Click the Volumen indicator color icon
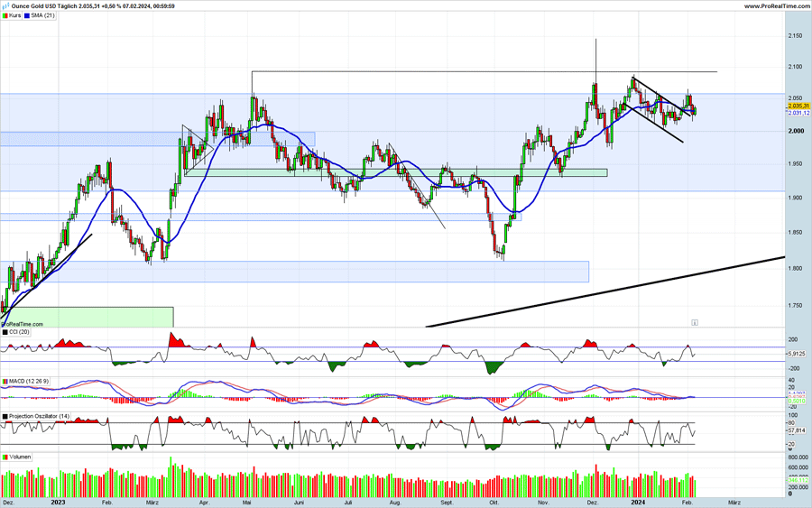This screenshot has height=508, width=812. [x=5, y=457]
